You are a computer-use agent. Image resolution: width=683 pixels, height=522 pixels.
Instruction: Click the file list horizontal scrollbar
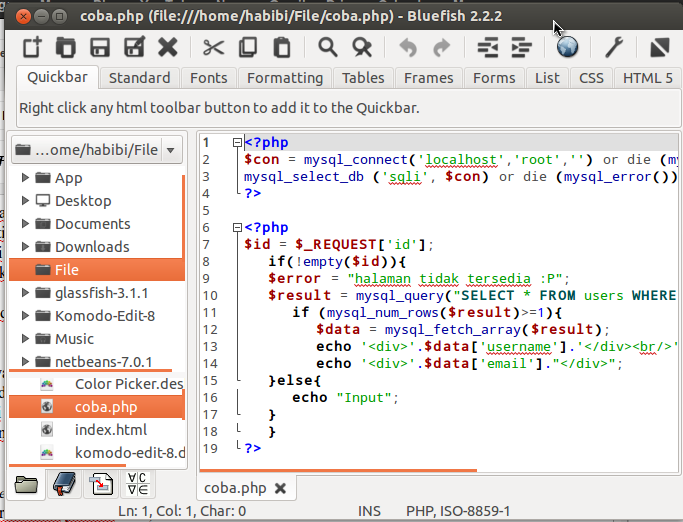click(x=68, y=465)
